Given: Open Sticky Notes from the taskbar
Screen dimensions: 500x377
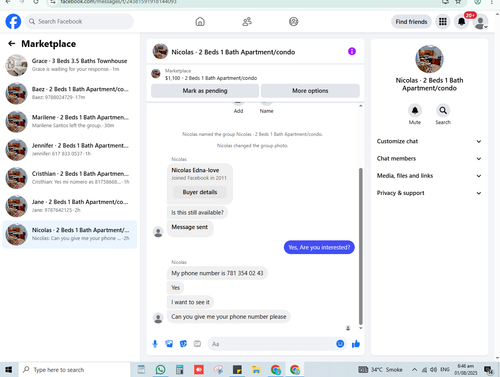Looking at the screenshot, I should [x=237, y=370].
